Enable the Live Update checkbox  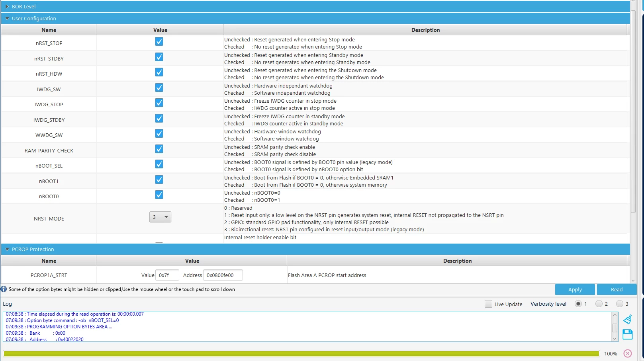488,304
